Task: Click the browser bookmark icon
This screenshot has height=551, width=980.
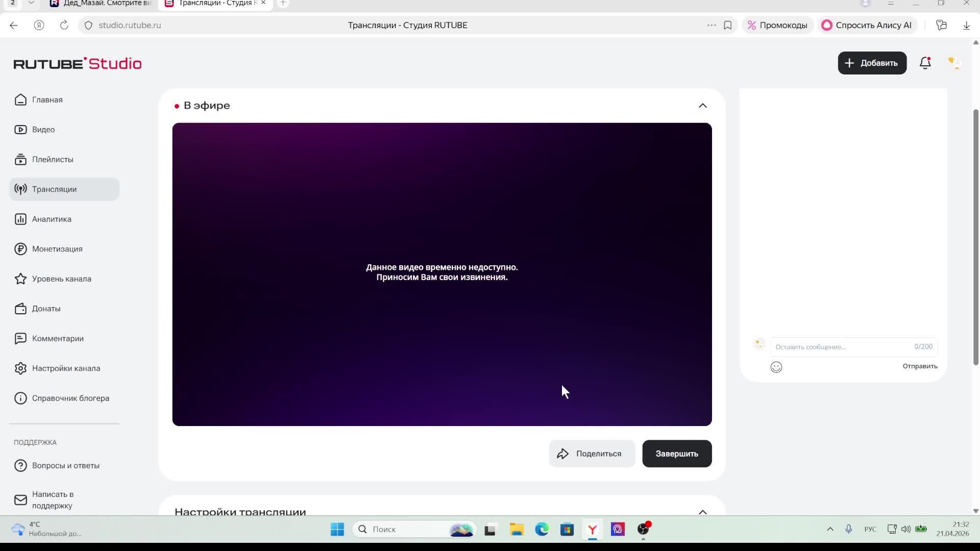Action: coord(727,25)
